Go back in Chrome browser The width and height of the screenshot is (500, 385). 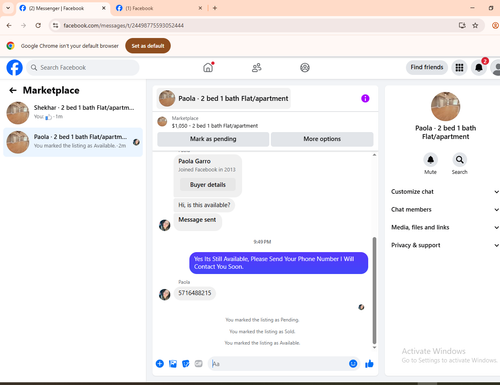coord(9,25)
